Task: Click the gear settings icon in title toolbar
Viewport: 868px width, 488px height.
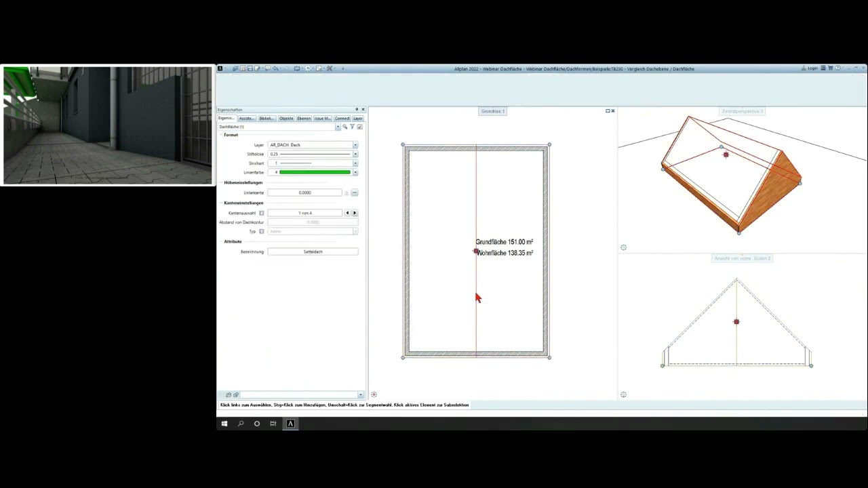Action: click(308, 68)
